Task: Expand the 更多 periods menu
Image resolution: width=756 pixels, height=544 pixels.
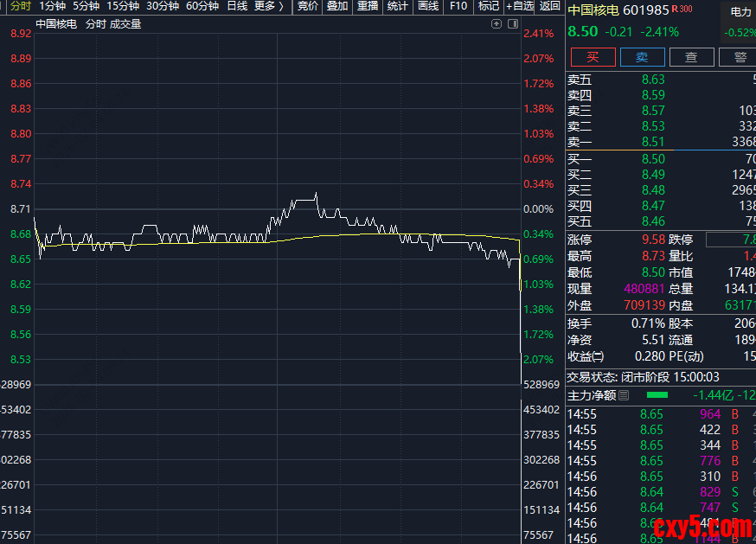Action: pos(269,6)
